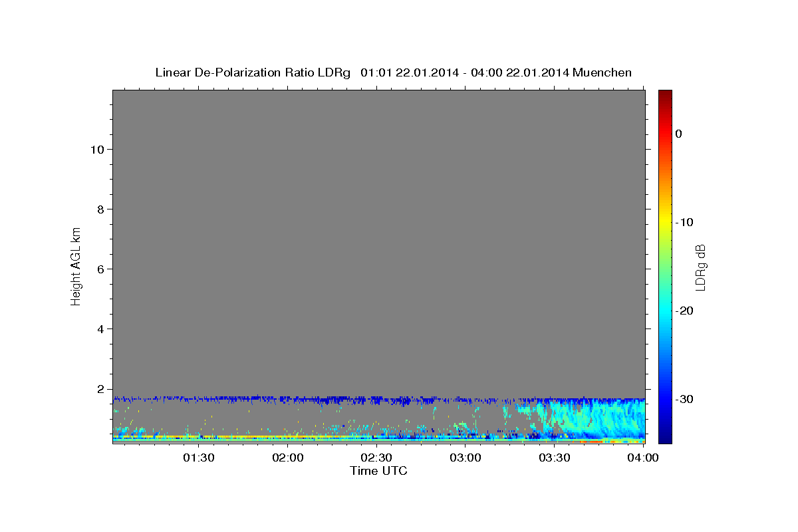Click the LDRg dB colorbar label

pyautogui.click(x=700, y=267)
